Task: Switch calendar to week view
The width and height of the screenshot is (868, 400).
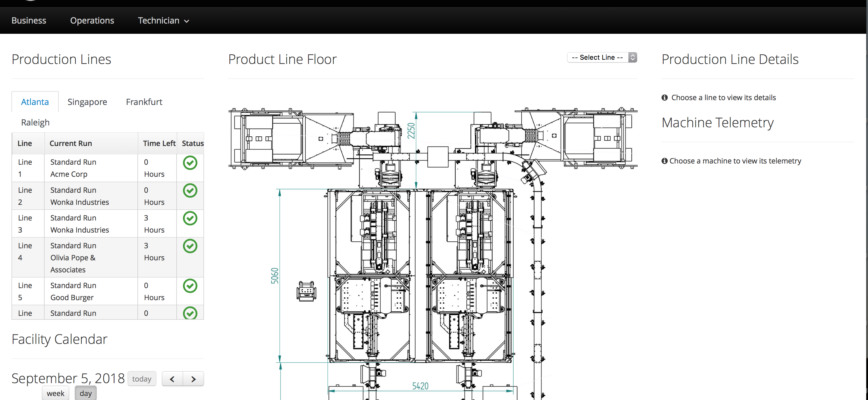Action: click(x=55, y=393)
